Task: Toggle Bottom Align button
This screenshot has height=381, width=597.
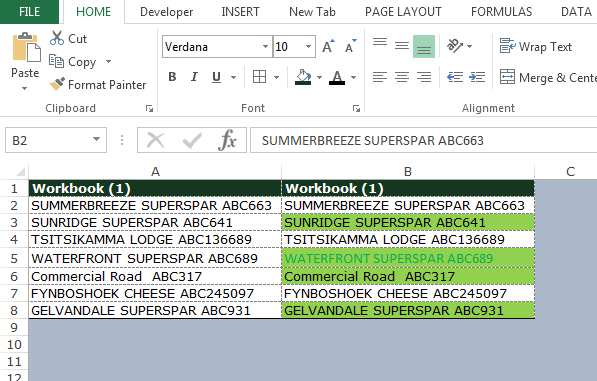Action: pyautogui.click(x=424, y=47)
